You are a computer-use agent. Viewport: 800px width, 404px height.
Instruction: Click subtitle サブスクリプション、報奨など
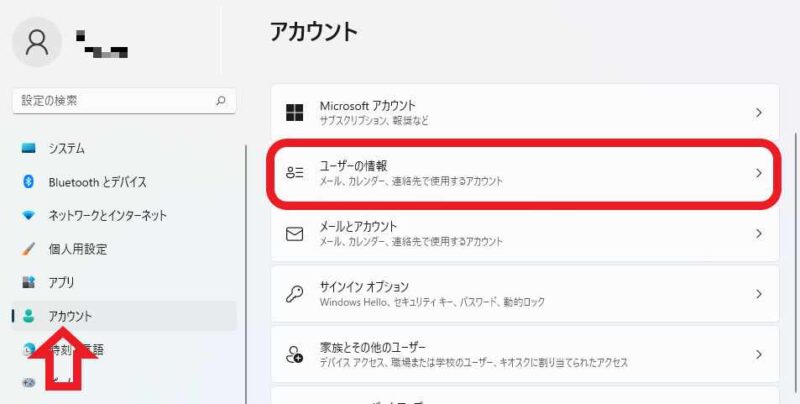pyautogui.click(x=374, y=121)
